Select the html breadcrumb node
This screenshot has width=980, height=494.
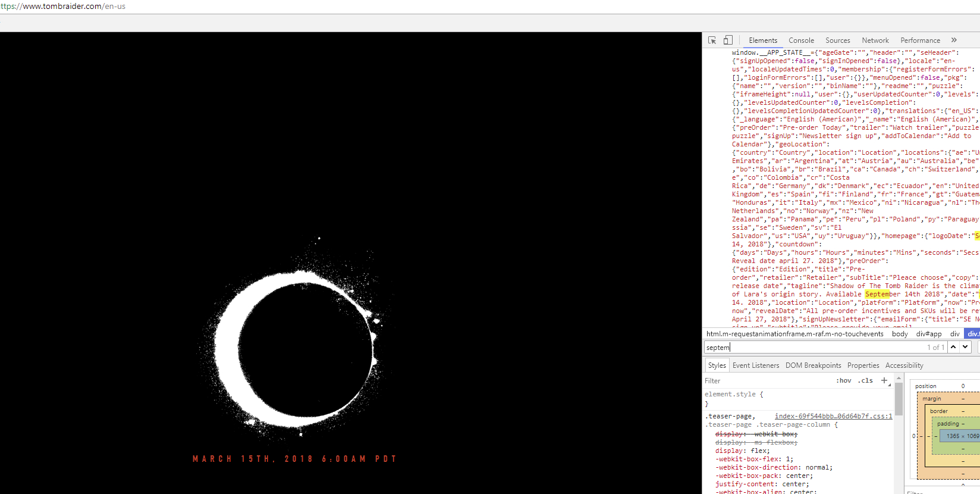[x=794, y=334]
